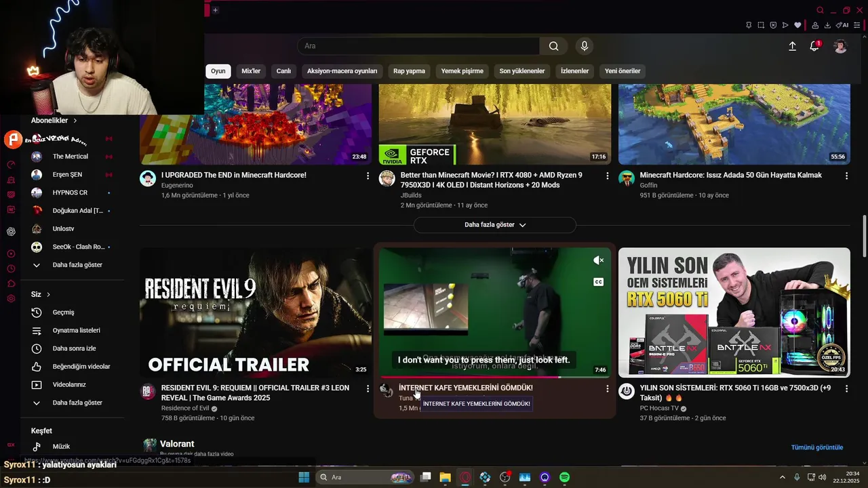The image size is (868, 488).
Task: Click the Windows taskbar search box
Action: click(365, 477)
